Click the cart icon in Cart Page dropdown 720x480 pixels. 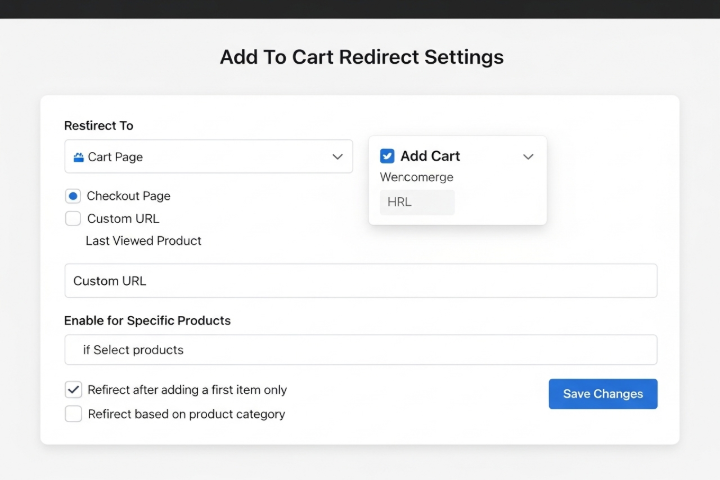(79, 157)
